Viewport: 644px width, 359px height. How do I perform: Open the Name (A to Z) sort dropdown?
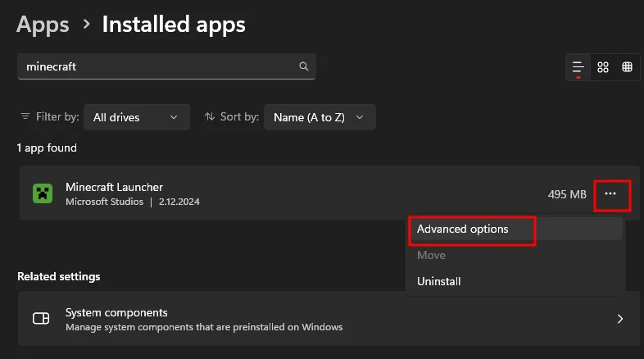[320, 117]
